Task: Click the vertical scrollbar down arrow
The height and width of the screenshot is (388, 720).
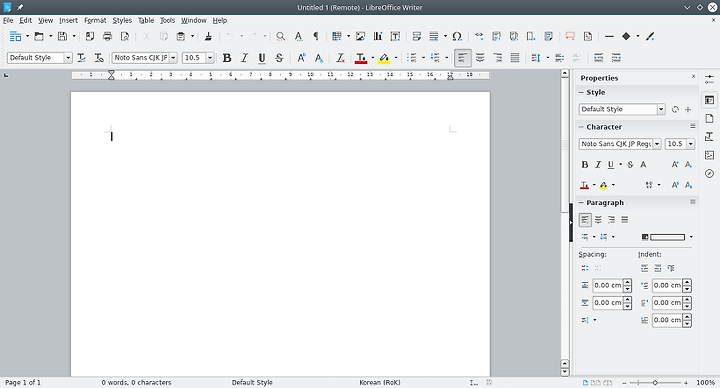Action: 565,372
